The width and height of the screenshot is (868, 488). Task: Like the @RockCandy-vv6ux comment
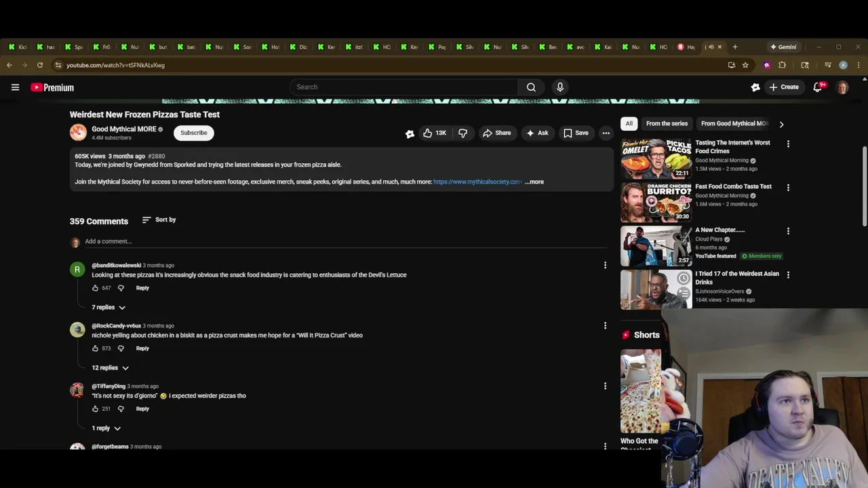pos(95,348)
